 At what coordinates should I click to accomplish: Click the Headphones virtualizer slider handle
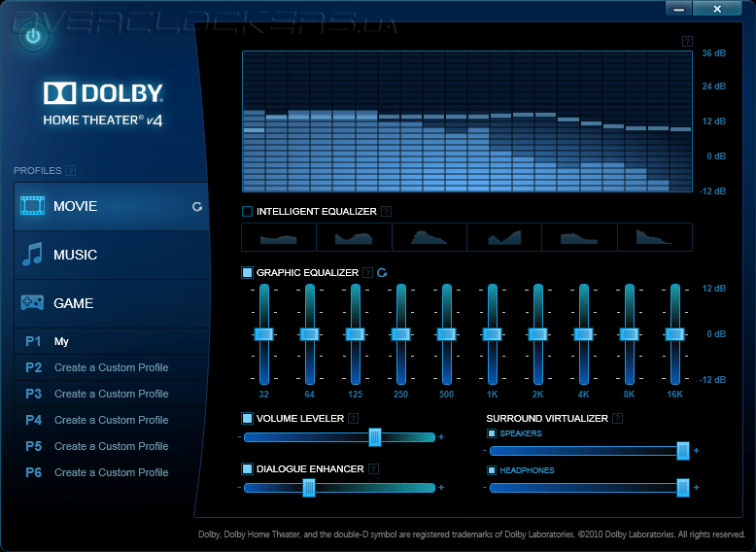683,488
